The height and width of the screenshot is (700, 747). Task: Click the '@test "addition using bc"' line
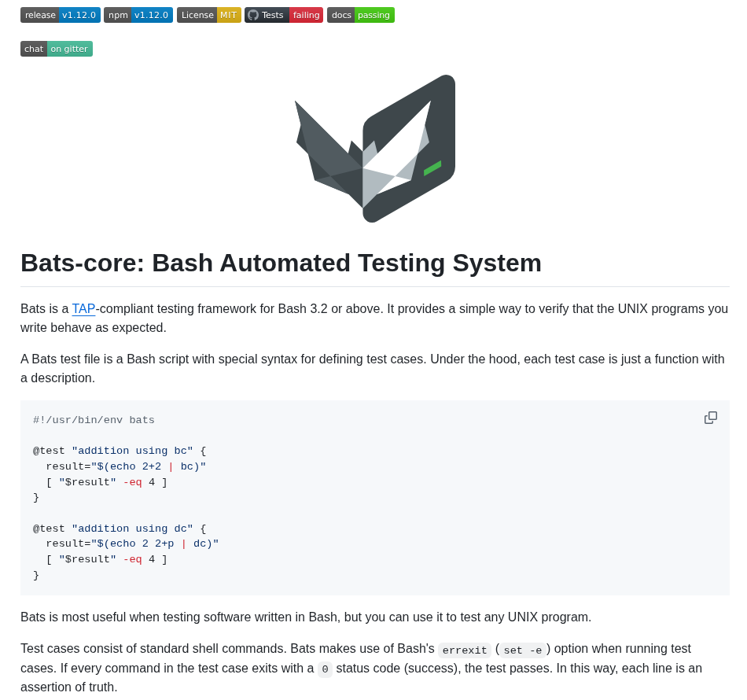click(x=120, y=451)
